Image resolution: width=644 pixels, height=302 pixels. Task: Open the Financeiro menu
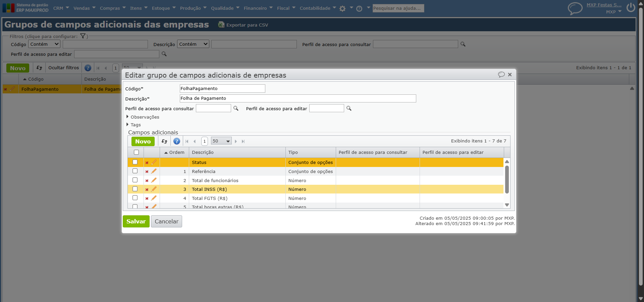[258, 8]
